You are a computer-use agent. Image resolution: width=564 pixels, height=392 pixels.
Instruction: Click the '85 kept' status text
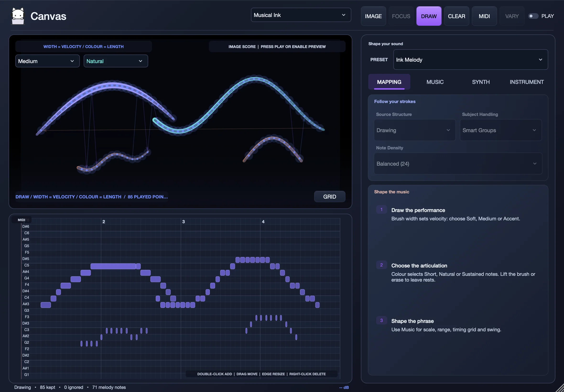click(x=47, y=387)
